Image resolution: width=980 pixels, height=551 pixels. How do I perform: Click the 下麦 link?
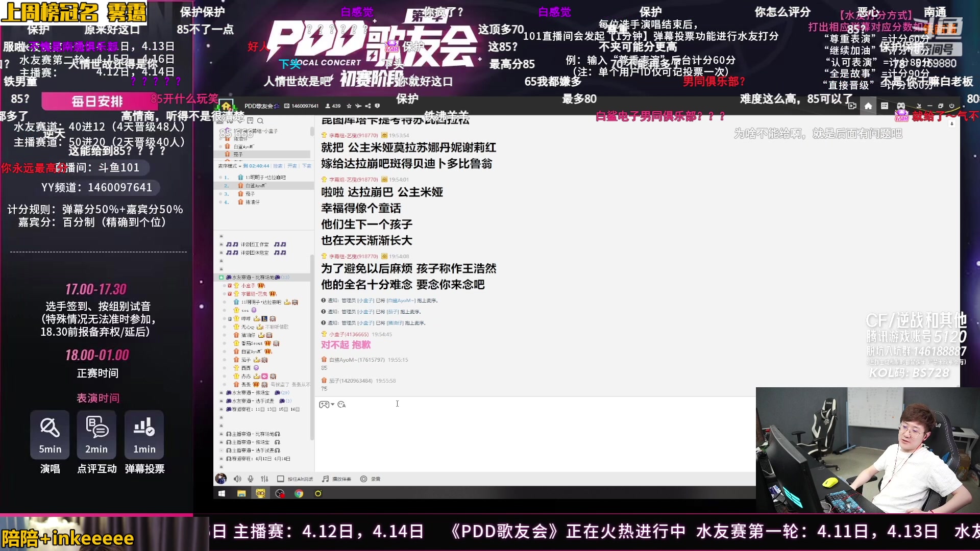pyautogui.click(x=307, y=166)
